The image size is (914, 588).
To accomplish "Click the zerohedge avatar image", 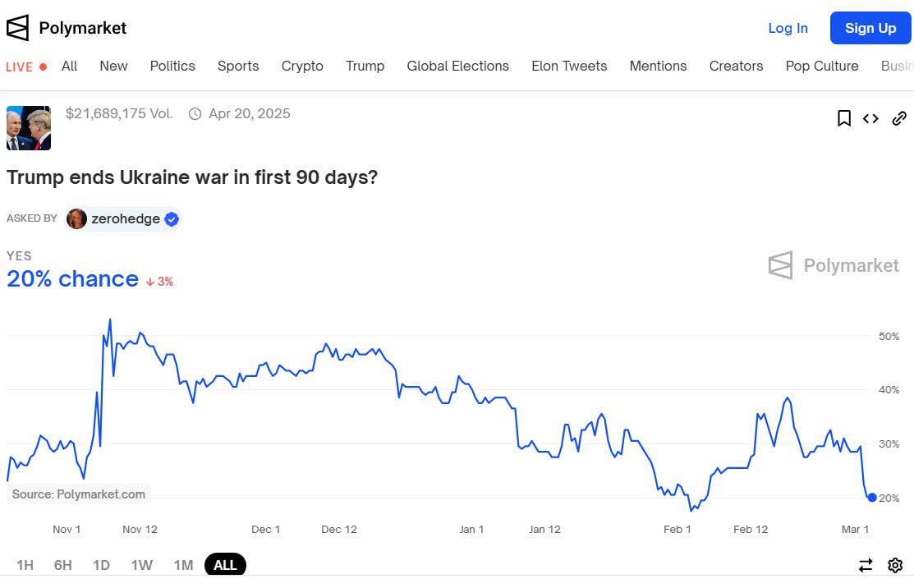I will 76,218.
